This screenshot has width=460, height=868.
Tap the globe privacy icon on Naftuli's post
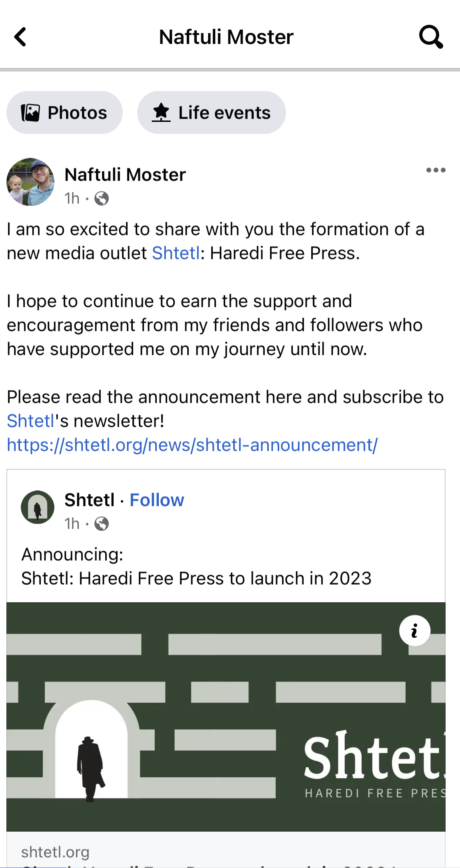click(102, 198)
